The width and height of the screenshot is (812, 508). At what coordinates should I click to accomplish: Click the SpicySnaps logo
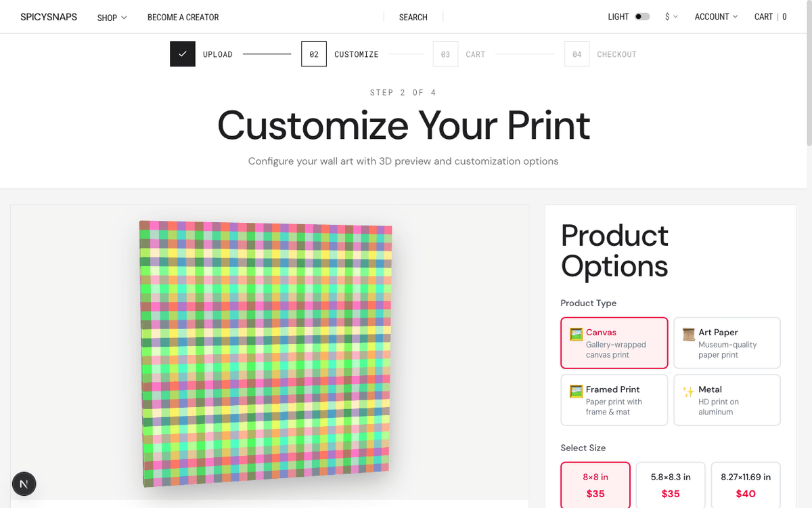coord(48,17)
